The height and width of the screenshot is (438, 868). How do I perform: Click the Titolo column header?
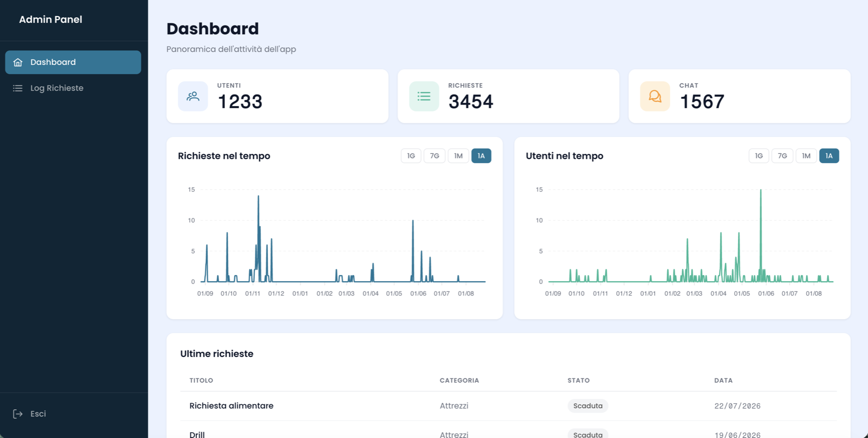[201, 380]
